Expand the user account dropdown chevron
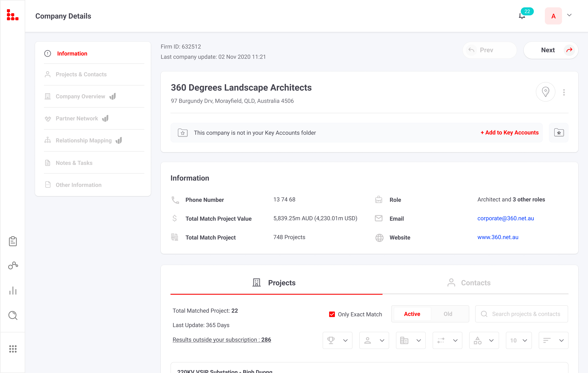This screenshot has height=373, width=588. pos(569,15)
